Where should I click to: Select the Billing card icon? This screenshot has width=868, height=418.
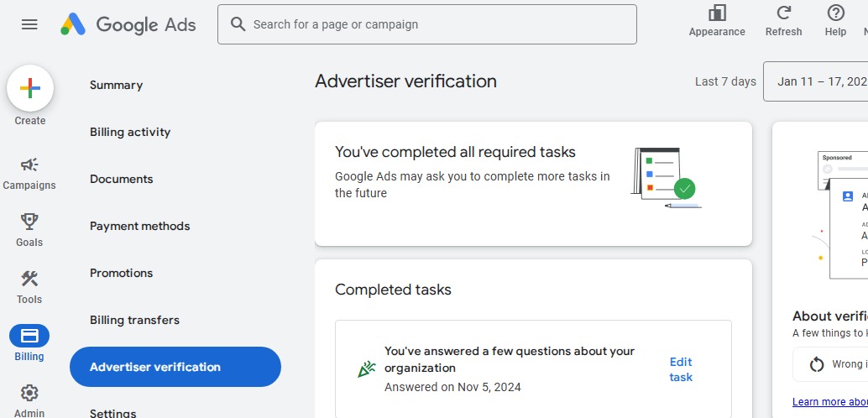point(29,337)
